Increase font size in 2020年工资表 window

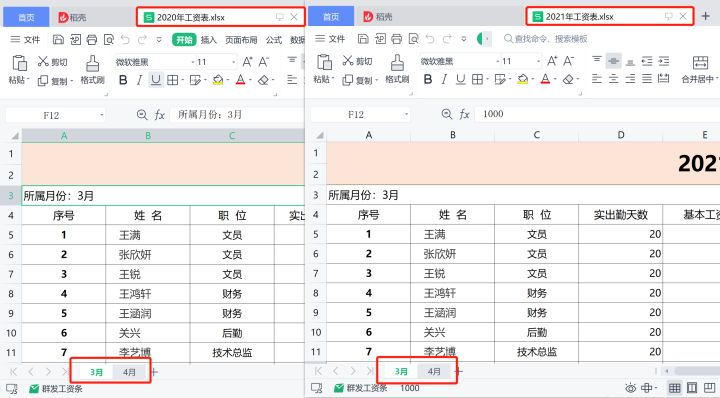(x=247, y=62)
